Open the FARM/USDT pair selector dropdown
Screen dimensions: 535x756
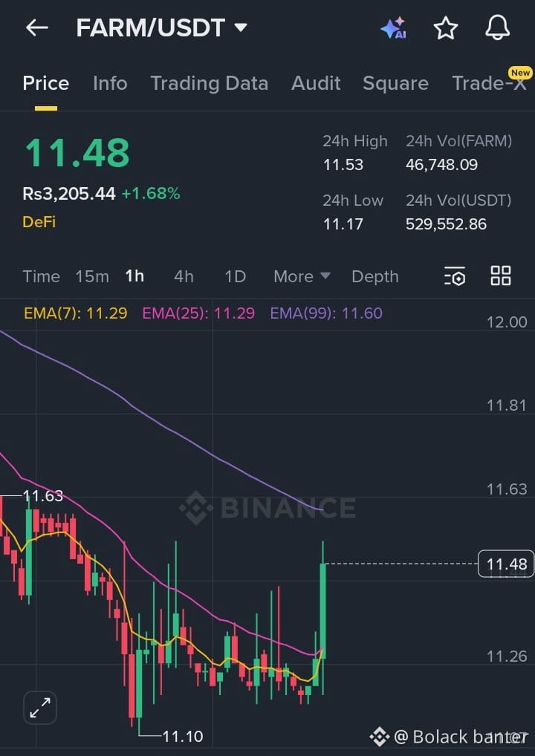(x=161, y=28)
